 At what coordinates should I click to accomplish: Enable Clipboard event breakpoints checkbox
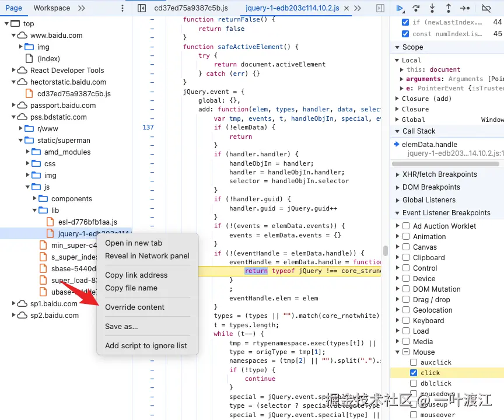(406, 257)
